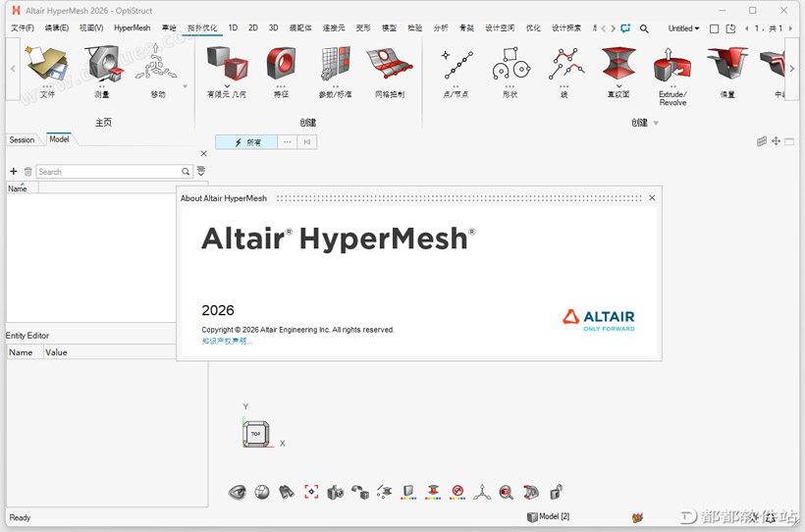Open the 文件(F) menu
The height and width of the screenshot is (532, 805).
click(23, 28)
